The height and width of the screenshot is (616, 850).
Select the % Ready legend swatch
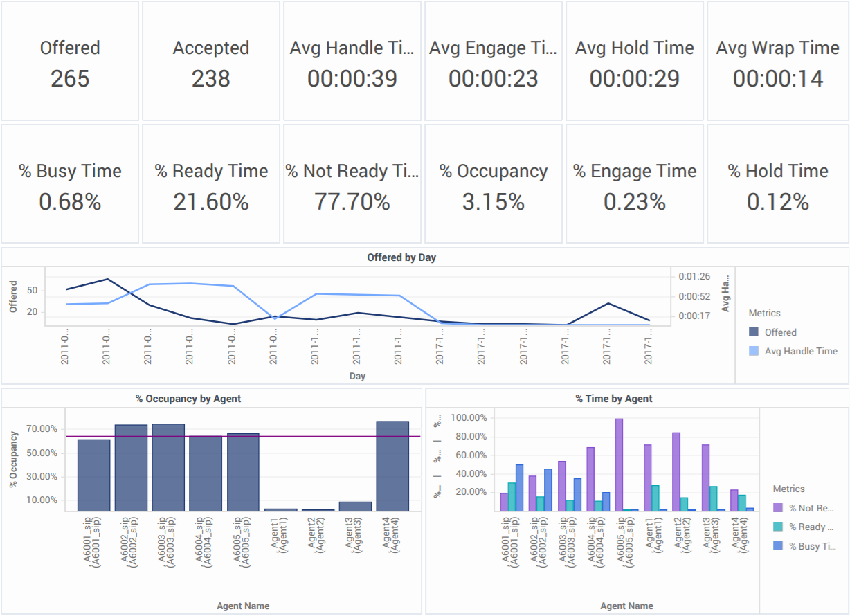click(778, 527)
